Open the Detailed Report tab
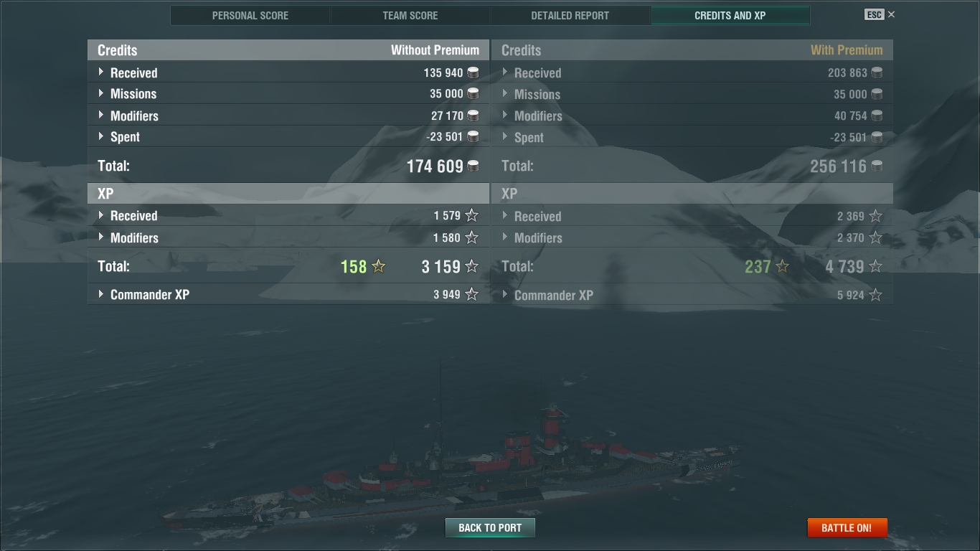This screenshot has height=551, width=980. [570, 15]
